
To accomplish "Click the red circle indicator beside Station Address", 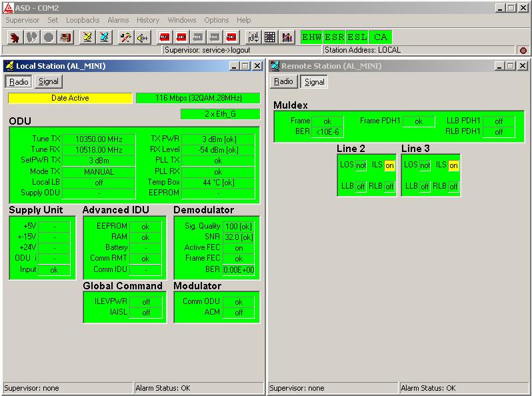I will pos(523,50).
